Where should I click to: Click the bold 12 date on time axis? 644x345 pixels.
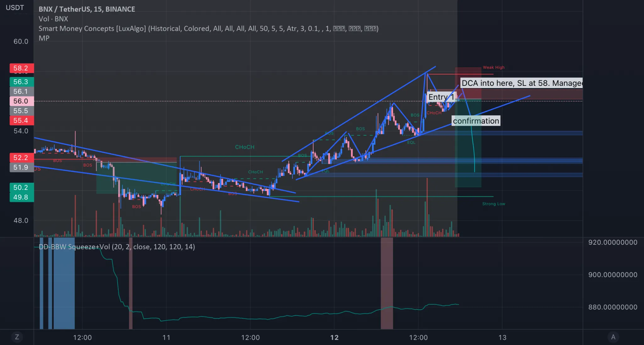[334, 337]
